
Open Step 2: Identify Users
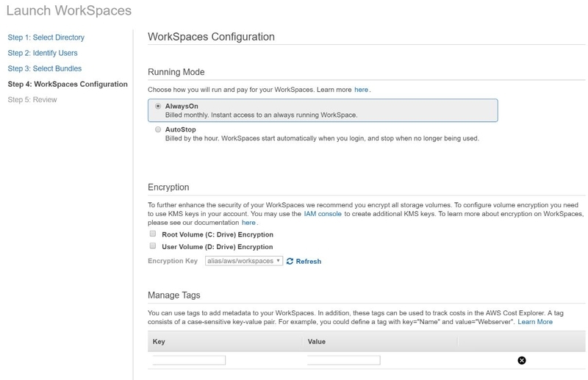coord(43,53)
